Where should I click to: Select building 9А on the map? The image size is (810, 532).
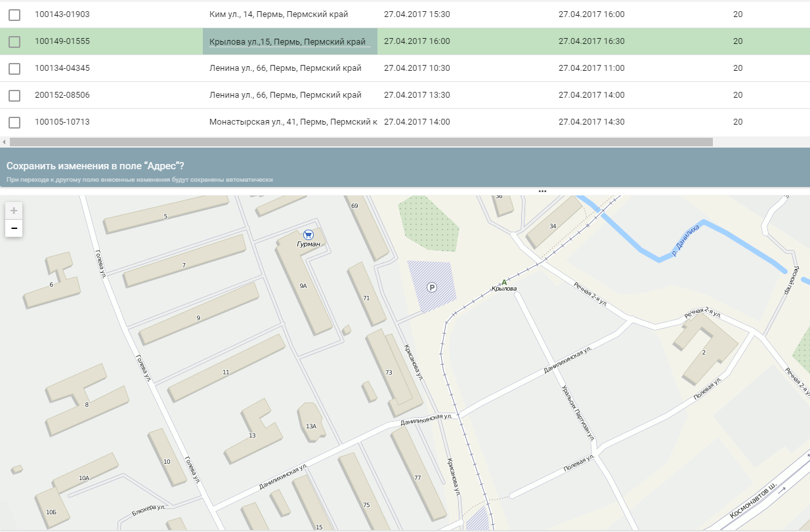tap(303, 286)
